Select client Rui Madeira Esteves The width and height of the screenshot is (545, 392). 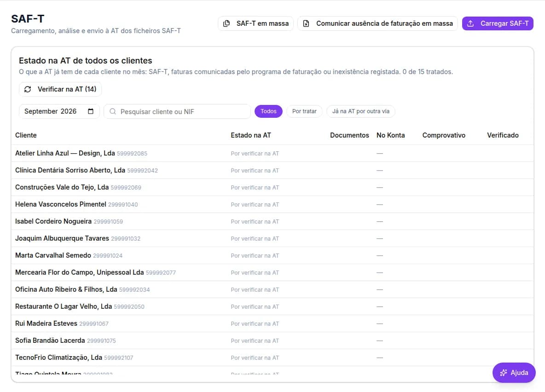pyautogui.click(x=46, y=323)
